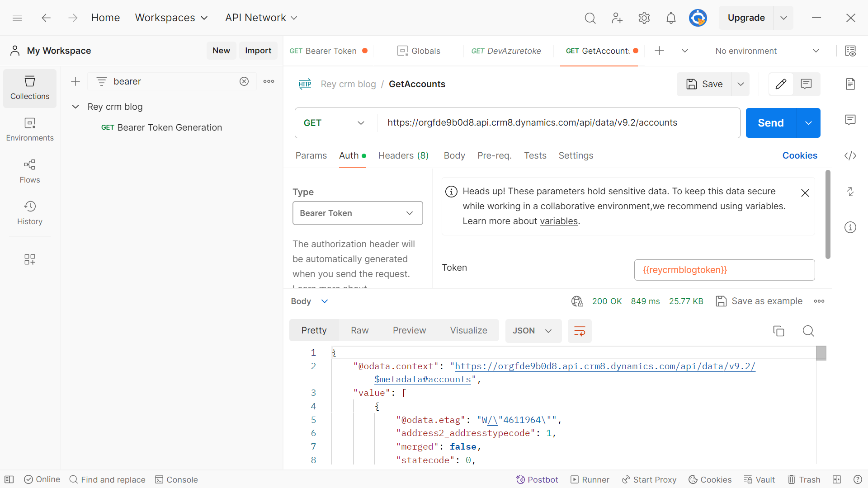Expand the Workspaces dropdown

click(171, 18)
